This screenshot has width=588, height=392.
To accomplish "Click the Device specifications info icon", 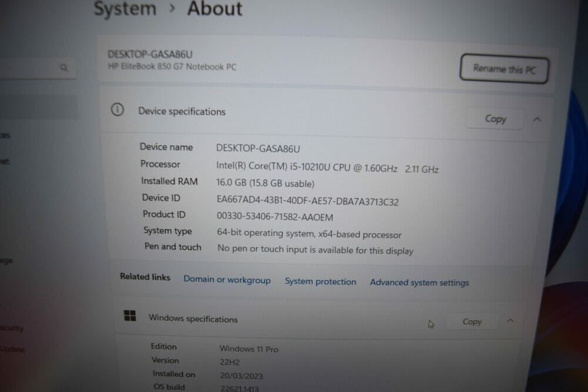I will coord(118,110).
